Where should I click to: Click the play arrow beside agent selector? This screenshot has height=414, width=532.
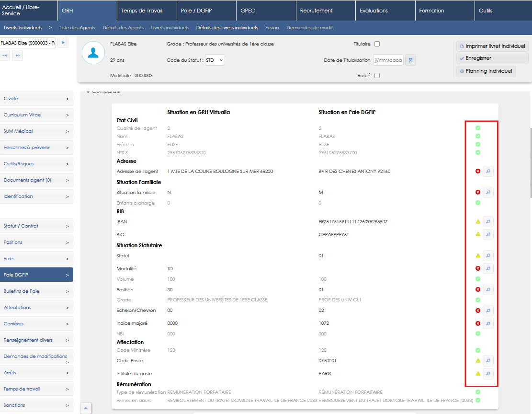[x=64, y=43]
